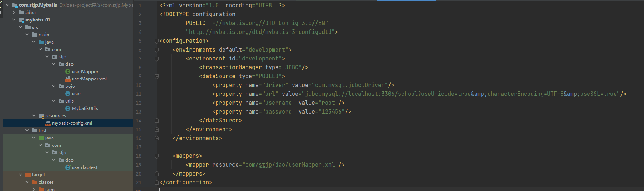
Task: Click the userdaotest class icon
Action: pos(68,167)
